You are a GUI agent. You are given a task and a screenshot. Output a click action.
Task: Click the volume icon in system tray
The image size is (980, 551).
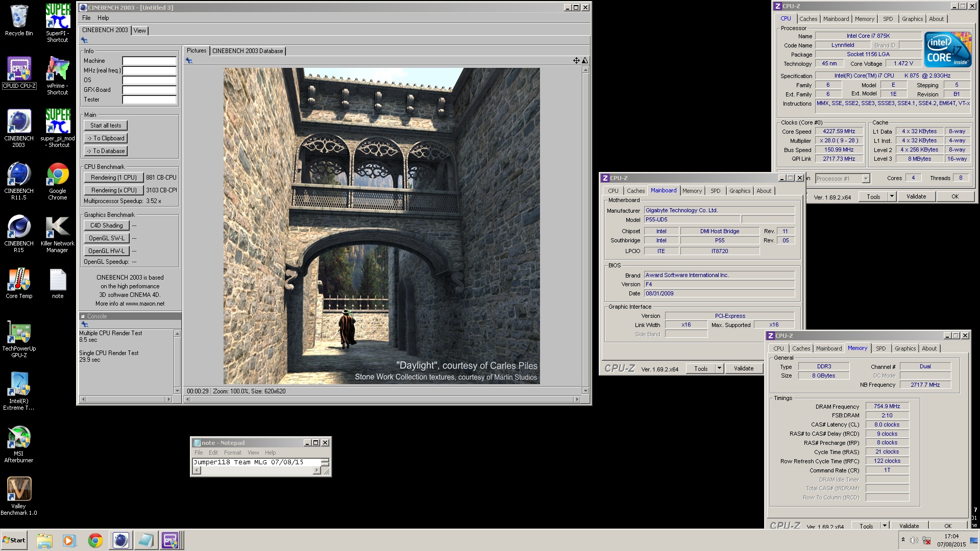click(x=914, y=540)
